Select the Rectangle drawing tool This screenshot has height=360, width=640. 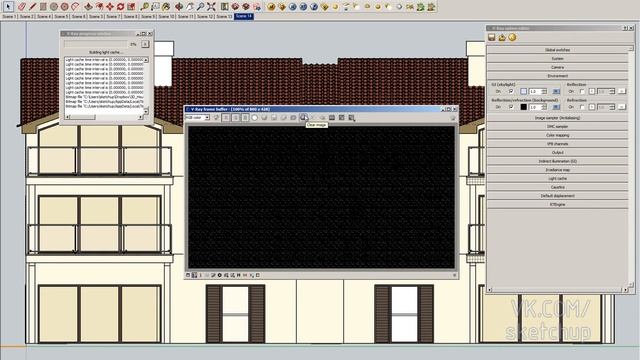point(43,7)
